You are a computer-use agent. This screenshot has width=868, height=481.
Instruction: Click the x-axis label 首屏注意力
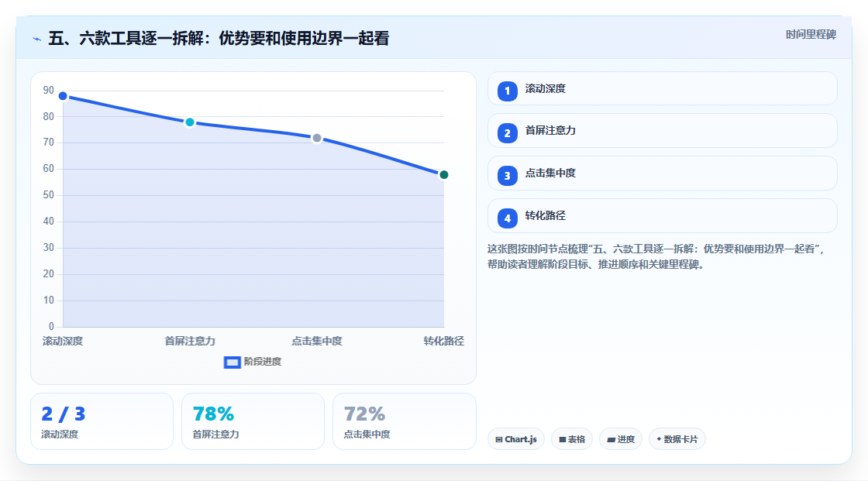190,341
